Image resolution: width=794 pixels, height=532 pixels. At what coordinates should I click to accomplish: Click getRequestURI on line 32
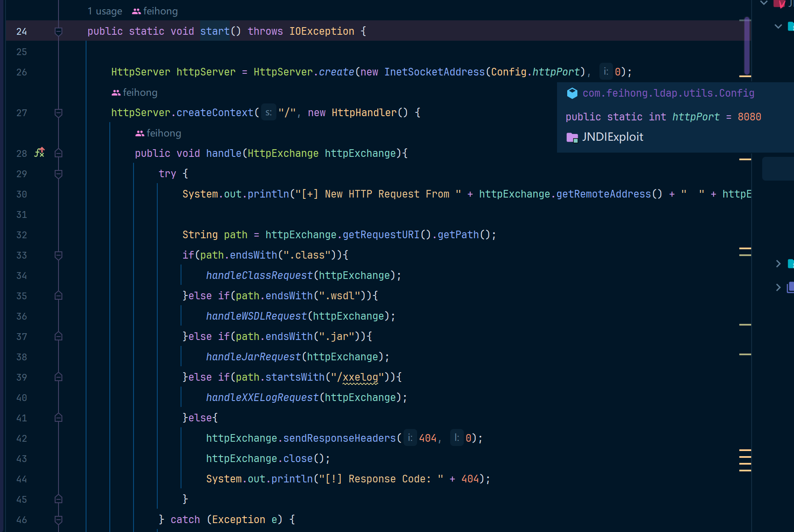pos(381,235)
